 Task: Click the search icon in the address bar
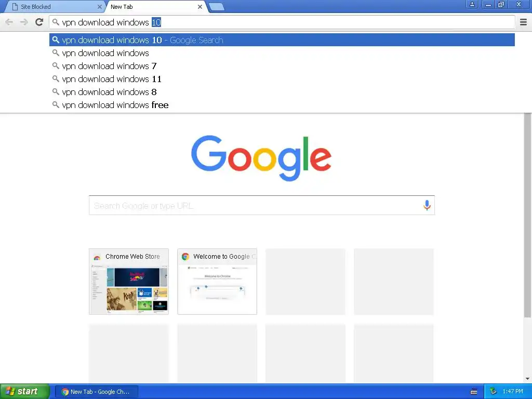(x=56, y=22)
